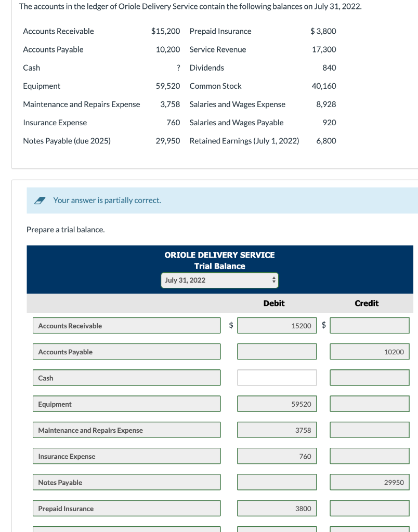The width and height of the screenshot is (418, 532).
Task: Click the empty Notes Payable debit field
Action: (277, 482)
